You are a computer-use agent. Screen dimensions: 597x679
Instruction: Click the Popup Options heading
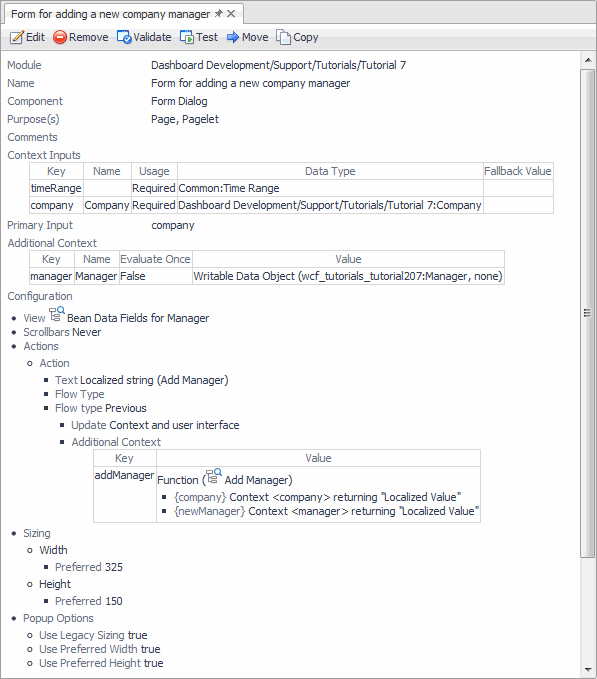pos(58,618)
